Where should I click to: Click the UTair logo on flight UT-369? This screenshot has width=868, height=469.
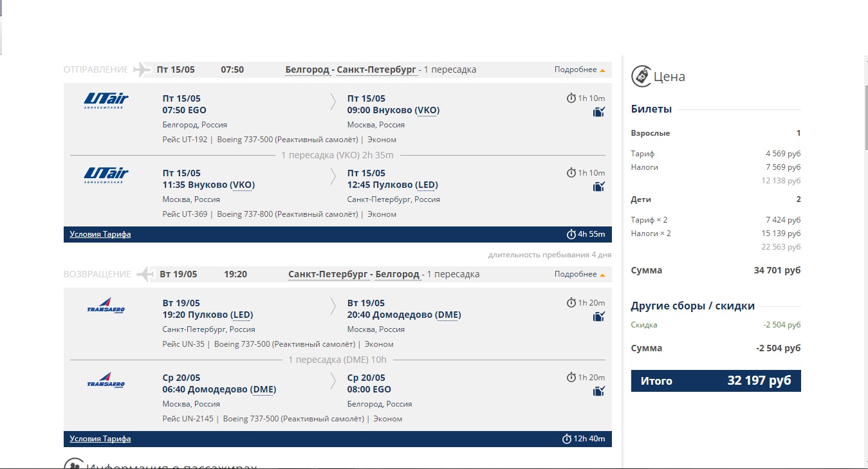[106, 174]
